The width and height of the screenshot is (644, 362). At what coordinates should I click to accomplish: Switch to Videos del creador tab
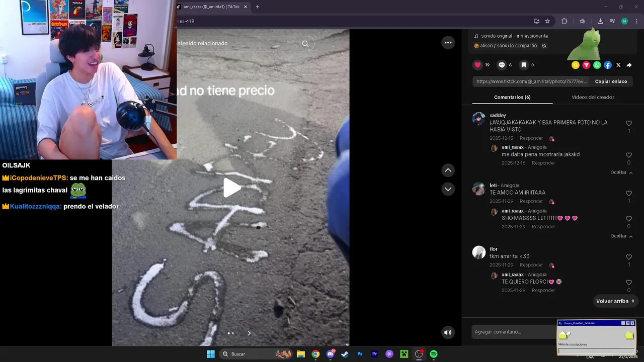tap(593, 97)
